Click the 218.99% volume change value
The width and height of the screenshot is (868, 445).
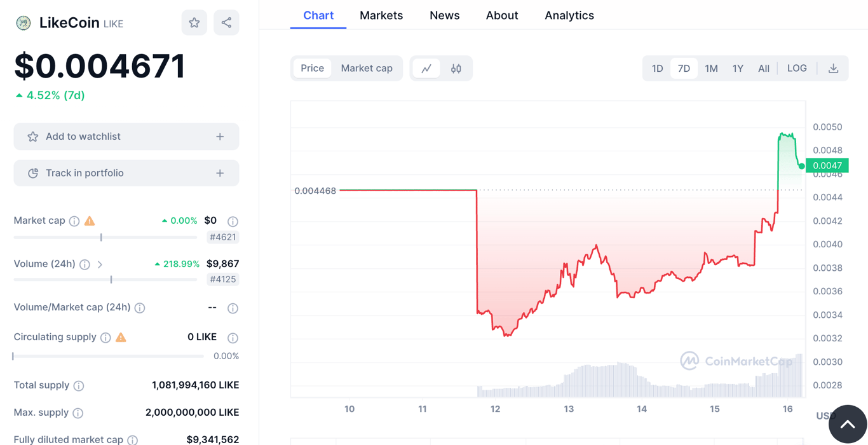[177, 264]
